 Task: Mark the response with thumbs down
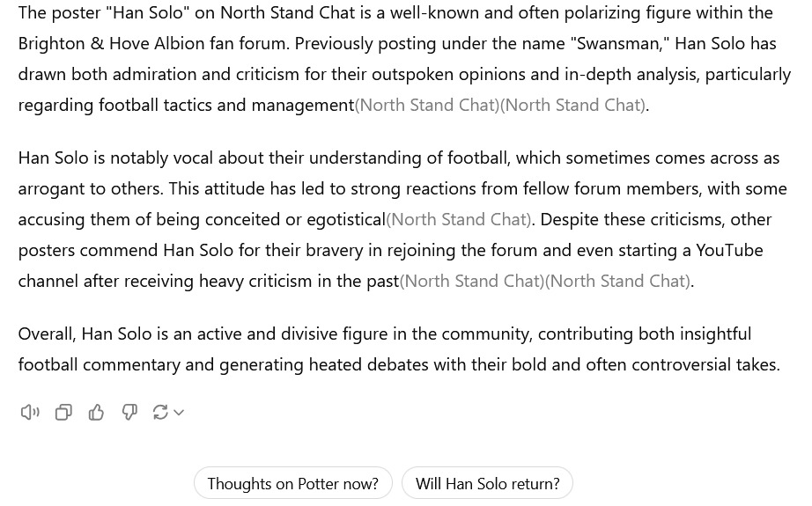pos(129,413)
